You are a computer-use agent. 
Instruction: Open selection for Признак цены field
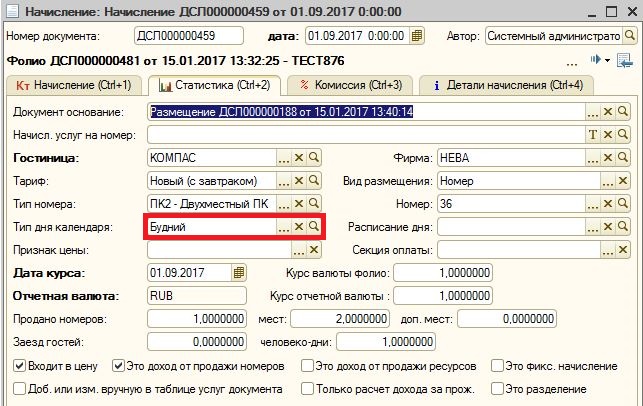coord(299,249)
